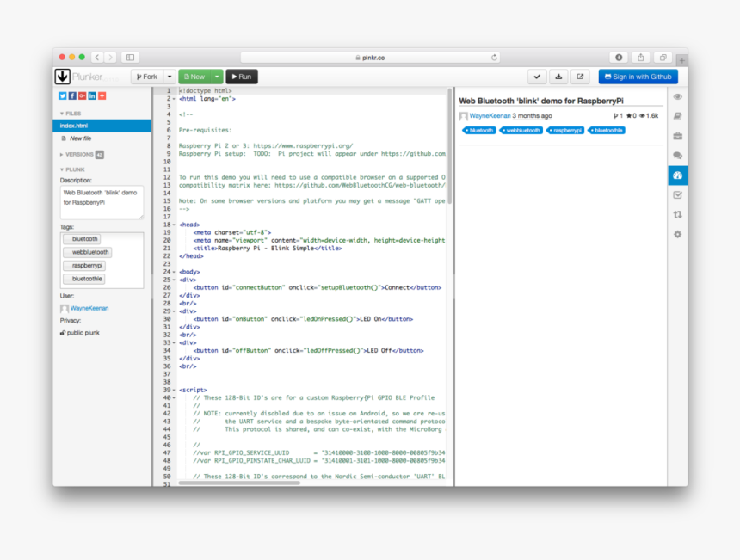Show all Safari tabs overview
Screen dimensions: 740x560
(663, 57)
